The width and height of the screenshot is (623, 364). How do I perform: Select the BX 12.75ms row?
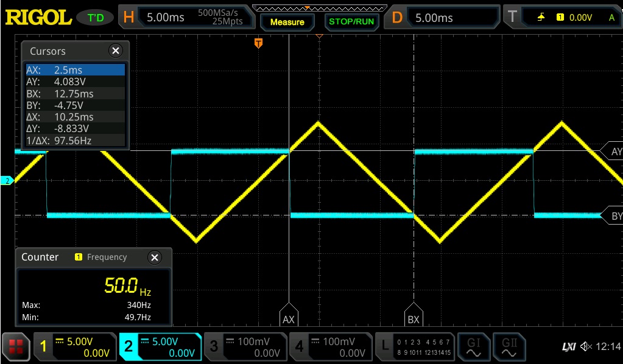click(x=76, y=94)
